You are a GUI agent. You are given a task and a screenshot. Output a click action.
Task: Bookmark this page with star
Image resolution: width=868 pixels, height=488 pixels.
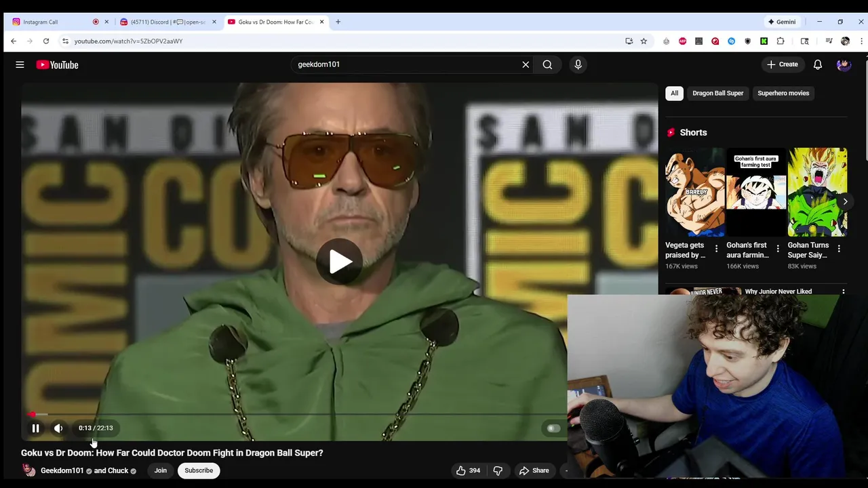coord(644,41)
